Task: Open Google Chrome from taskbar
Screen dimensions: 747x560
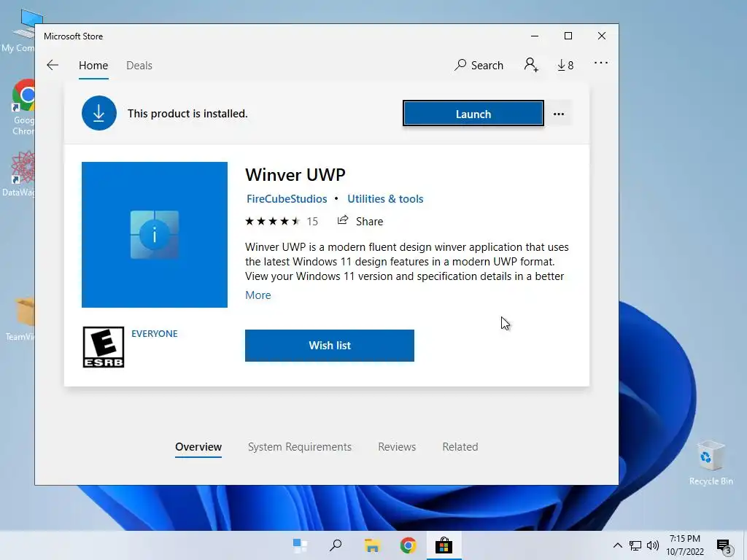Action: point(409,545)
